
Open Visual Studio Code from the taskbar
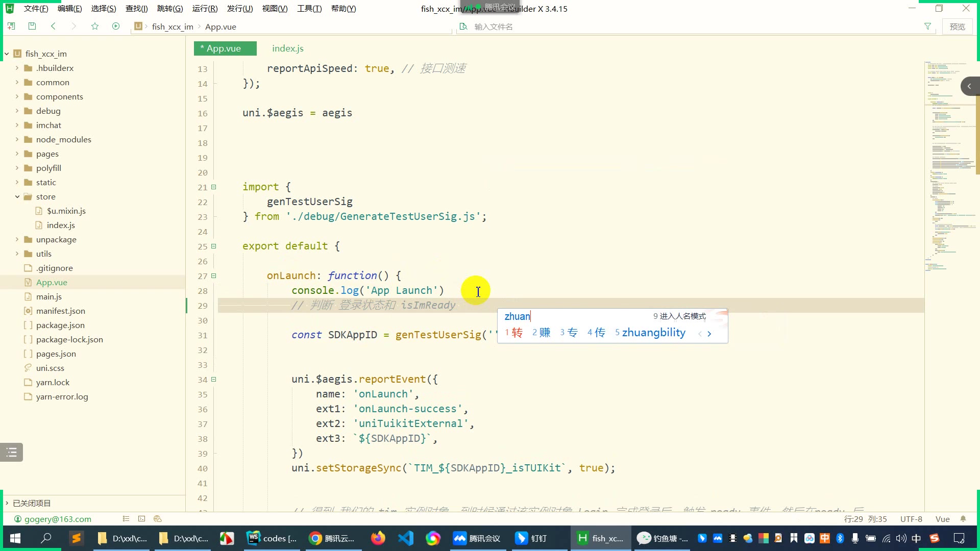point(406,538)
